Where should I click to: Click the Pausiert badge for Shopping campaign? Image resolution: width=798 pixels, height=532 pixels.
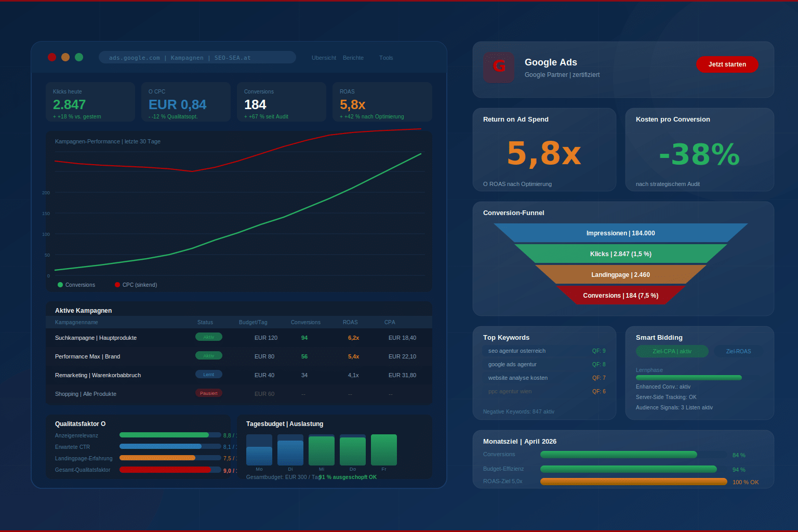(209, 393)
